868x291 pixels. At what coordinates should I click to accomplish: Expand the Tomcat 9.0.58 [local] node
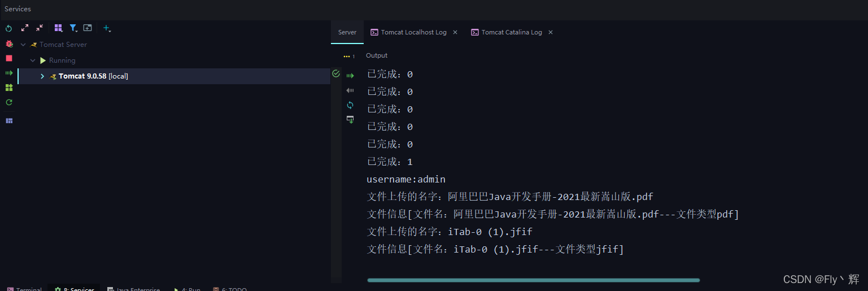pos(42,76)
